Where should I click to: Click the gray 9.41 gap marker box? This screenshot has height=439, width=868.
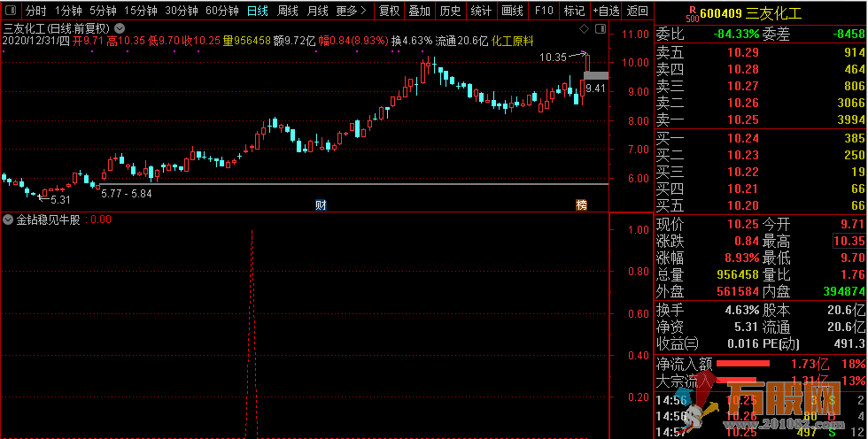pyautogui.click(x=595, y=76)
